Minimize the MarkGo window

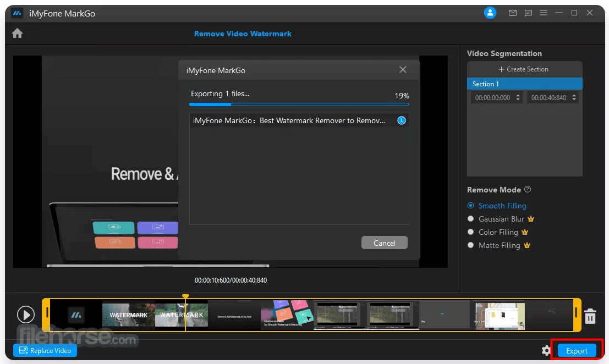click(x=559, y=13)
